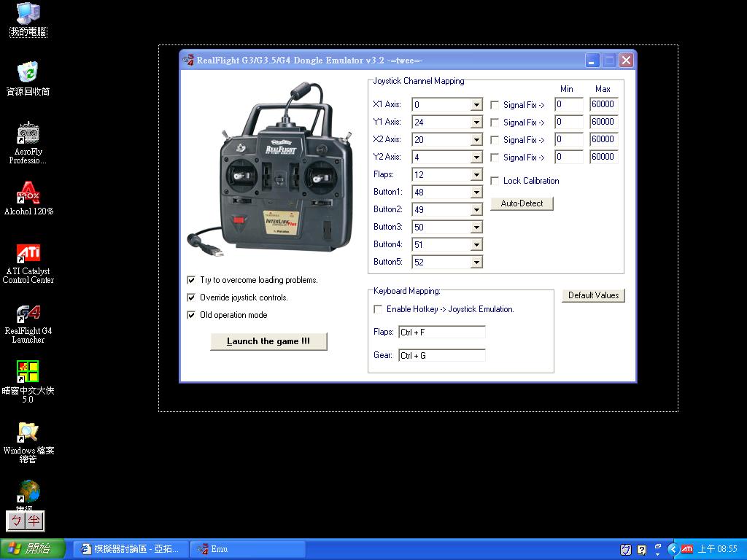Viewport: 747px width, 560px height.
Task: Expand the Button5 mapping dropdown
Action: pos(476,262)
